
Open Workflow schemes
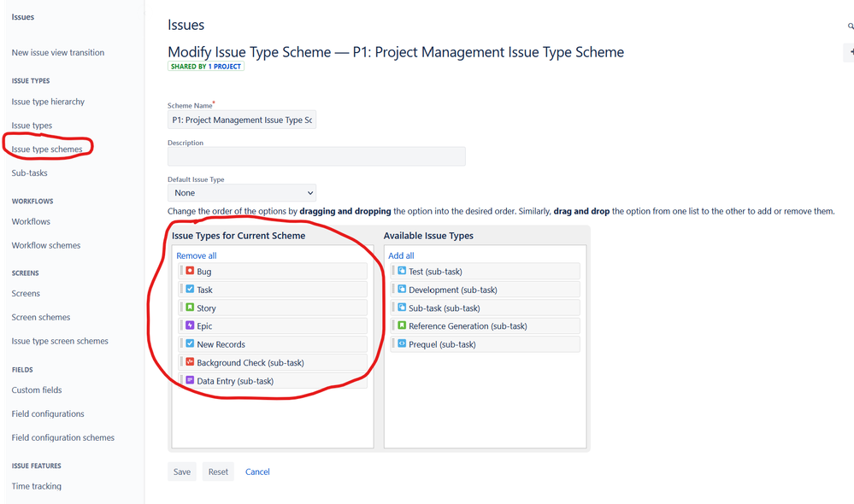[x=46, y=245]
